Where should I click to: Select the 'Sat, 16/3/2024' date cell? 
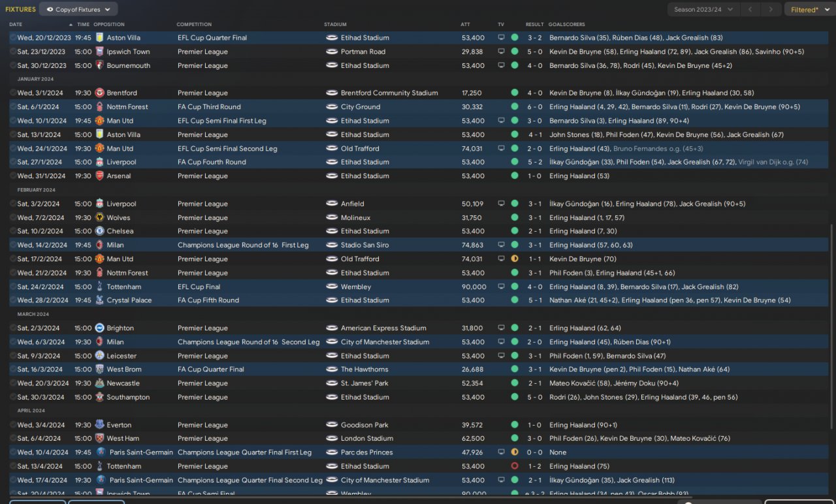(x=40, y=370)
